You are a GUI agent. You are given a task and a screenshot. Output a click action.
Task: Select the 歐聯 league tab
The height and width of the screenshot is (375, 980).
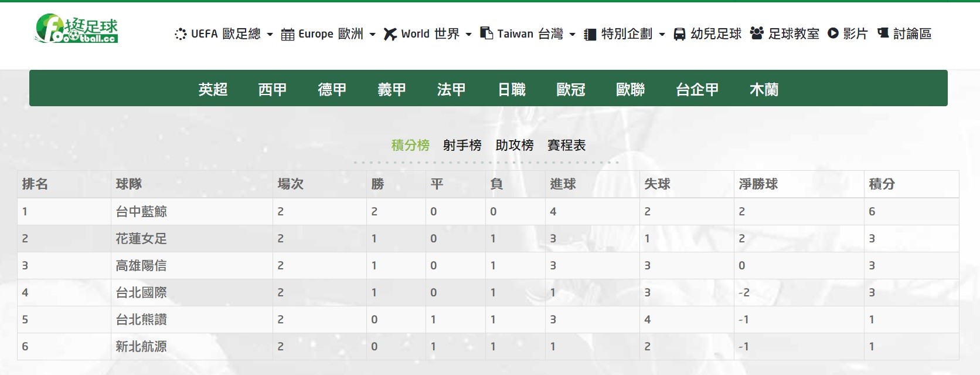pyautogui.click(x=631, y=89)
